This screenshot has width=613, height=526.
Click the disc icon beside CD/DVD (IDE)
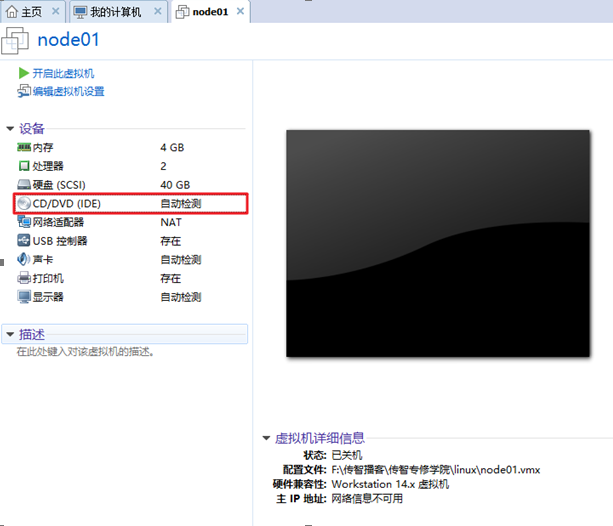coord(24,203)
